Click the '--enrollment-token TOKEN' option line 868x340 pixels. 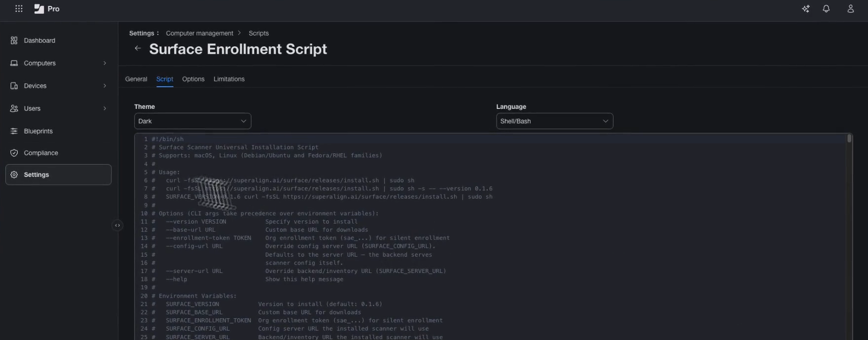click(x=300, y=238)
